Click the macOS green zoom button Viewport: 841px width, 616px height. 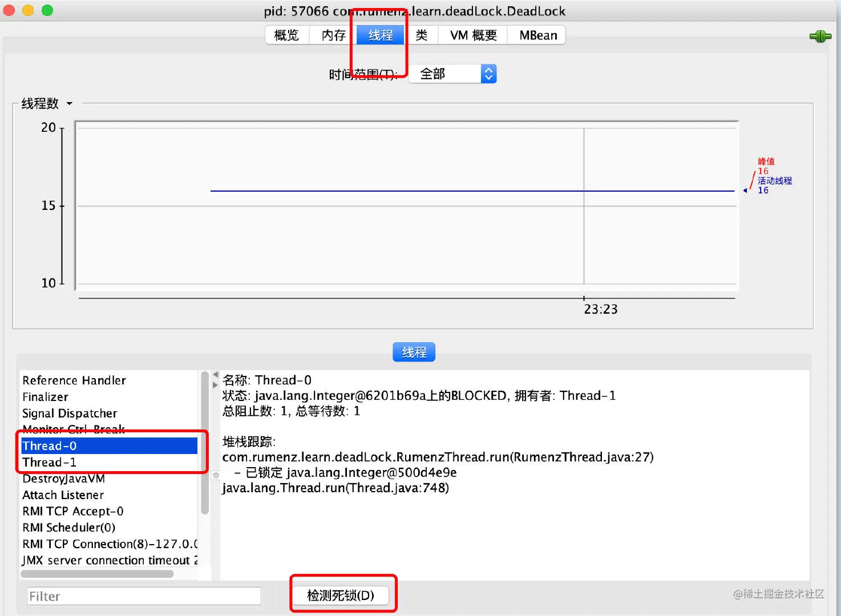point(47,10)
